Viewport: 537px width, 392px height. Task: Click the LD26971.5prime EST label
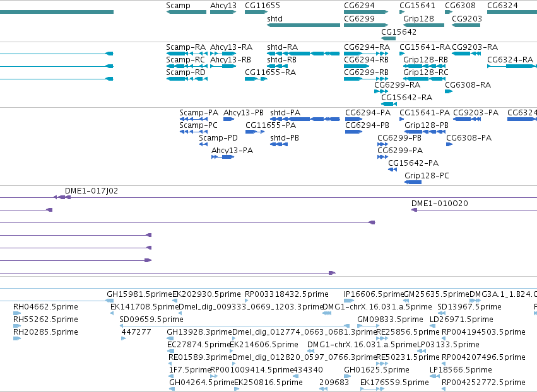tap(461, 320)
